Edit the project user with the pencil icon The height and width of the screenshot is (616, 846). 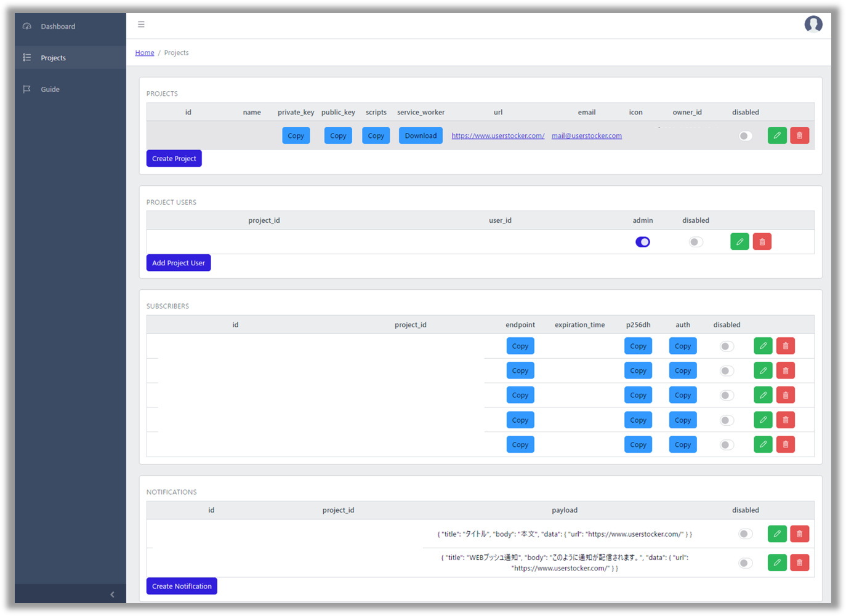tap(739, 242)
